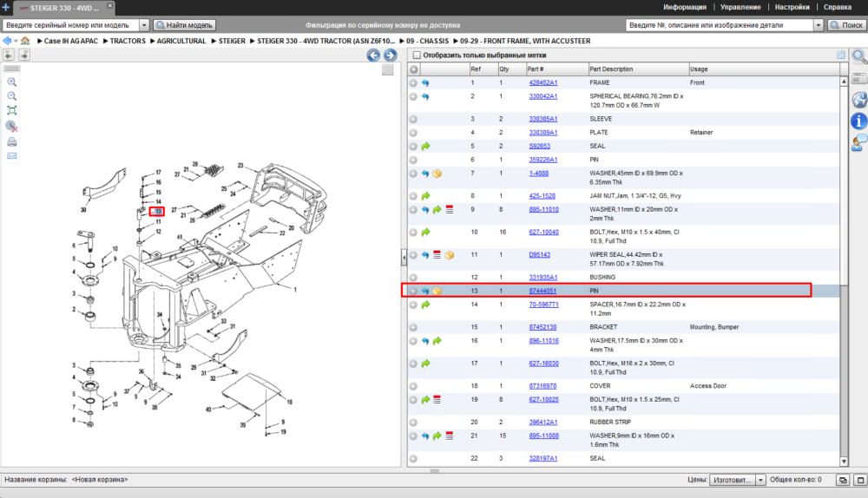Screen dimensions: 868x498
Task: Click the expand-right panel icon above diagram
Action: click(x=23, y=55)
